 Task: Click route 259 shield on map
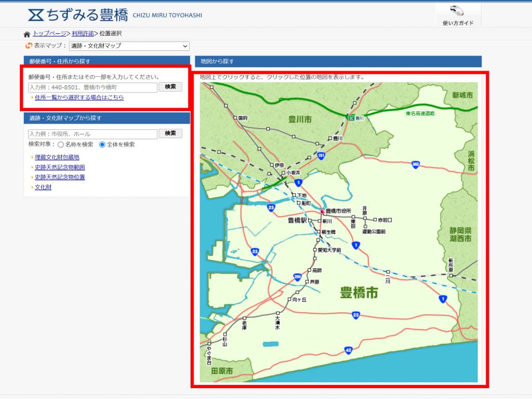pyautogui.click(x=298, y=277)
